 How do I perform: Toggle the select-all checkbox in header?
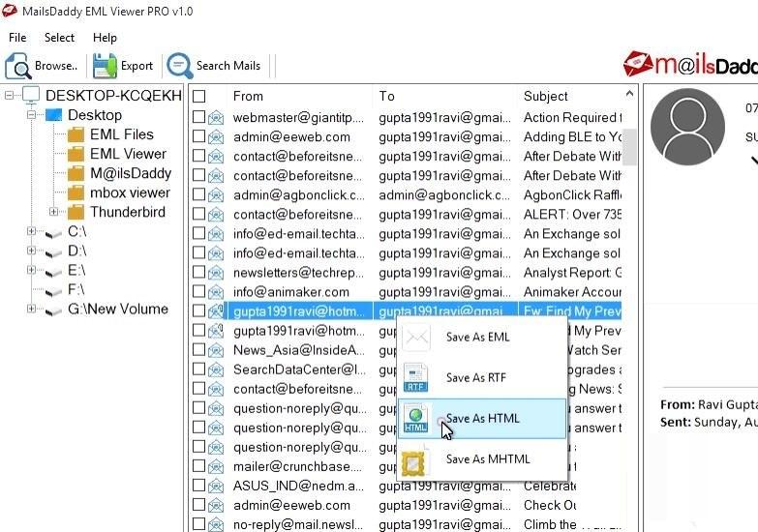[198, 97]
